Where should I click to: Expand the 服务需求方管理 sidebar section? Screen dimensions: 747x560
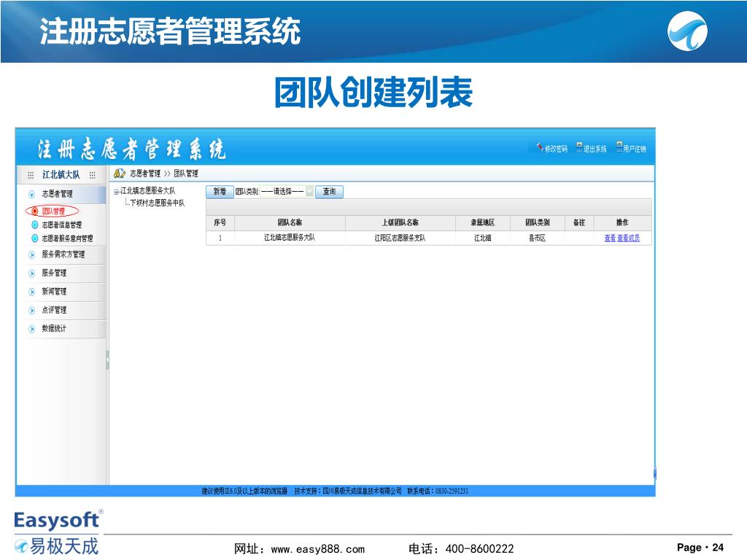click(x=63, y=254)
